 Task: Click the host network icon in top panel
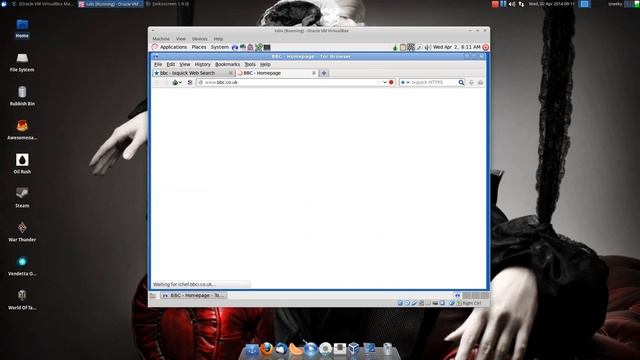[521, 4]
